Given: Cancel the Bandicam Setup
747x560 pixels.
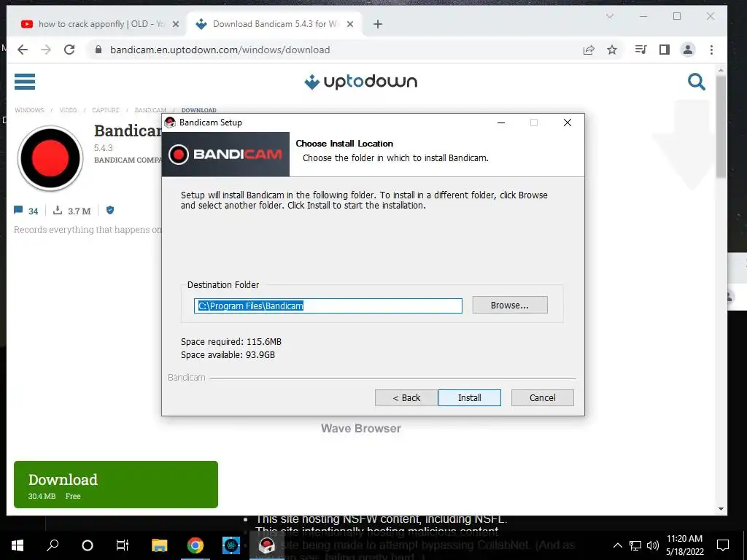Looking at the screenshot, I should (x=542, y=397).
